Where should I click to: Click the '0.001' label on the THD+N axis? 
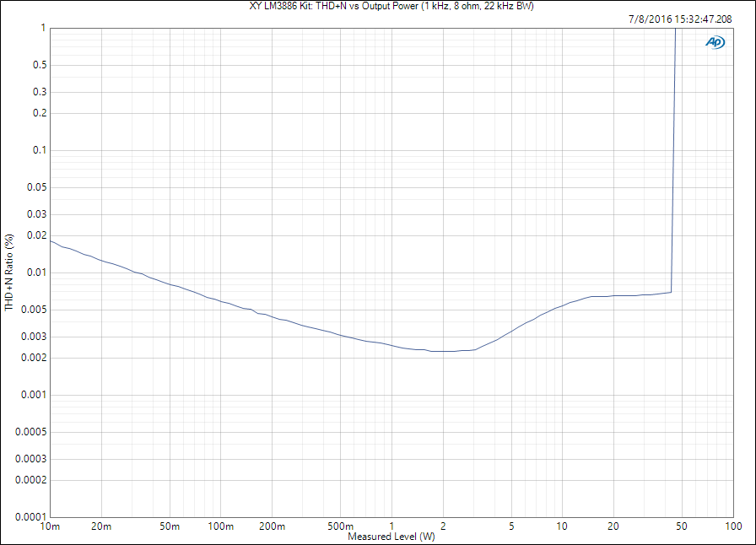click(35, 395)
